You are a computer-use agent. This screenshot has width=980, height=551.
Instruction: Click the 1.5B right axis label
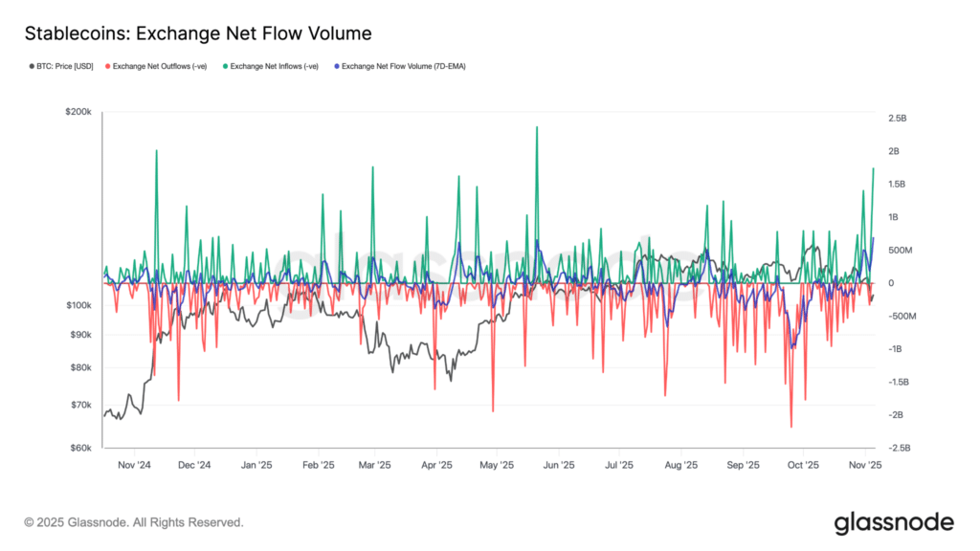pyautogui.click(x=897, y=185)
